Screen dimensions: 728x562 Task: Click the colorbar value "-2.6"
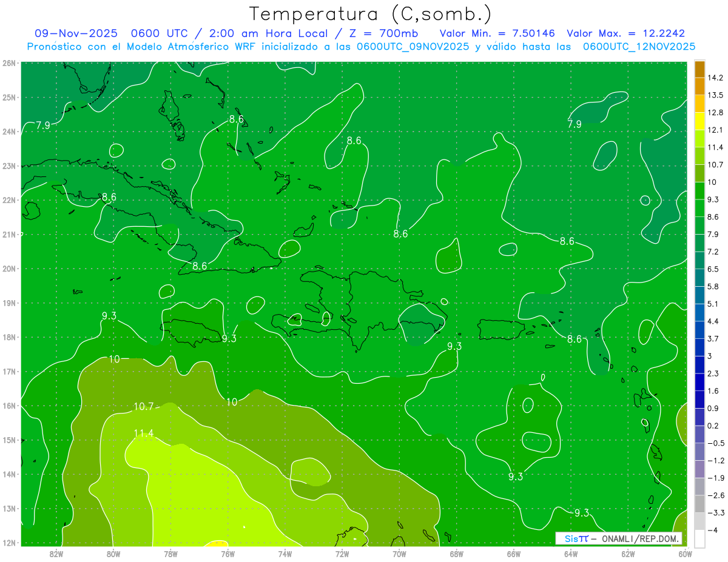[x=716, y=495]
